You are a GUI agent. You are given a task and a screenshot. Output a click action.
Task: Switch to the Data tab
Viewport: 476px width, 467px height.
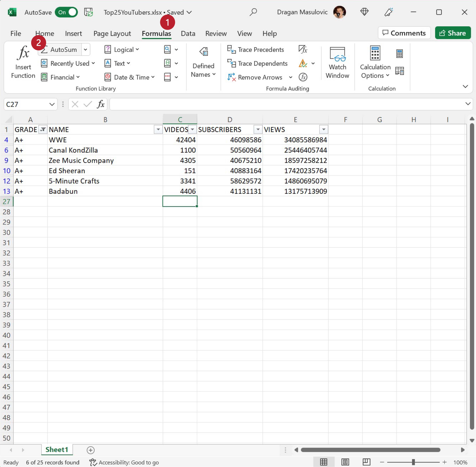[x=188, y=33]
